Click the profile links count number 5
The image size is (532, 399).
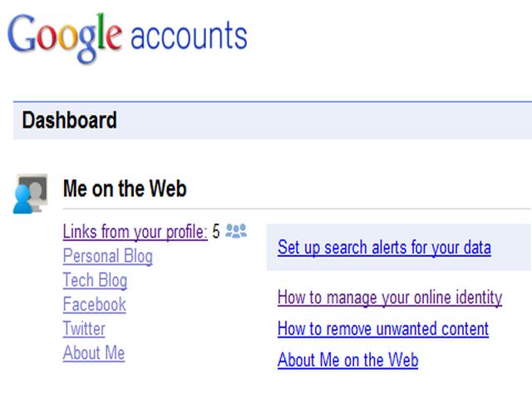[x=216, y=232]
